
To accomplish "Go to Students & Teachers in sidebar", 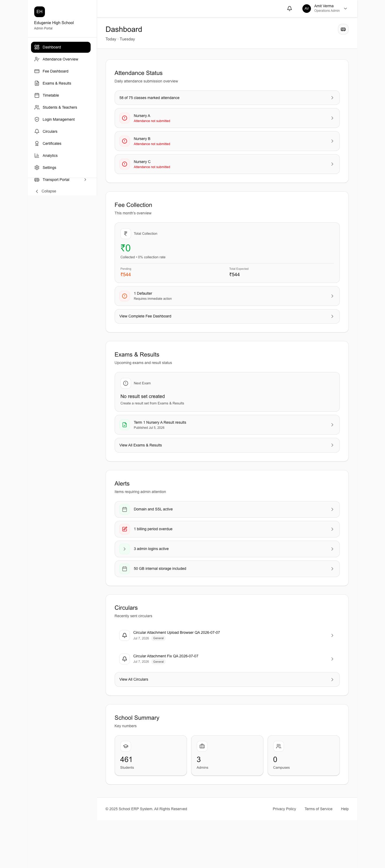I will [x=61, y=108].
